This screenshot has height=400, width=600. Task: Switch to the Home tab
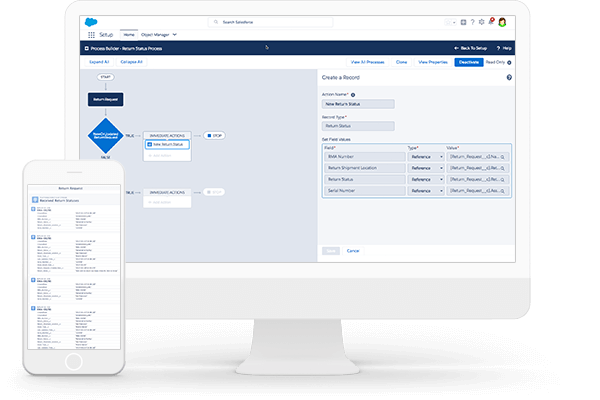pos(128,34)
